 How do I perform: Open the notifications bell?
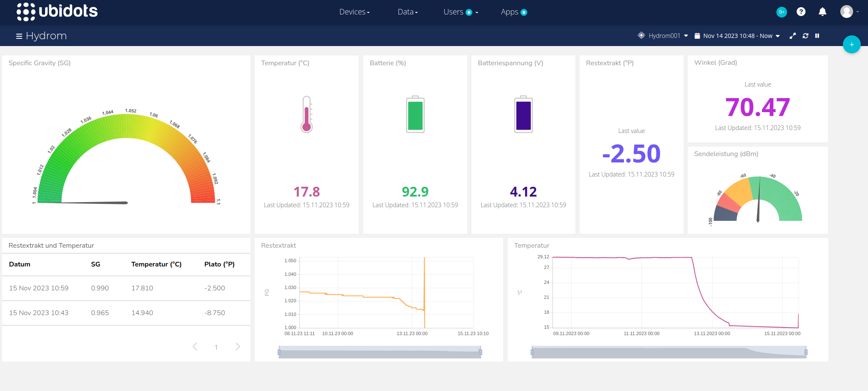822,12
